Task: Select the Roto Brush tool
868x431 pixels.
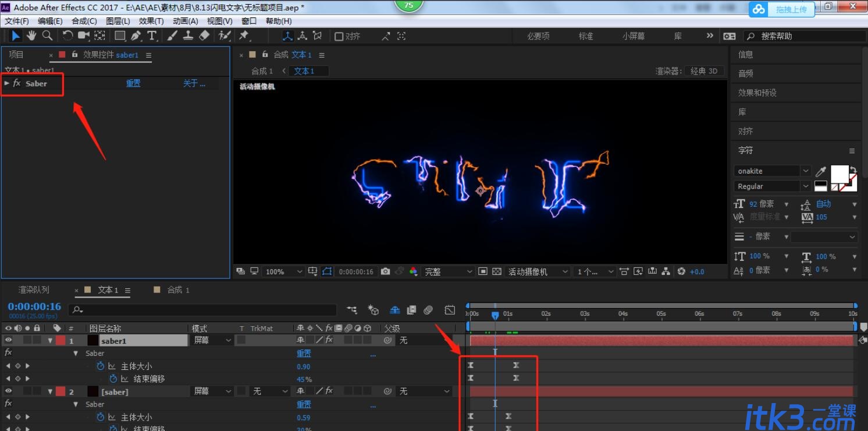Action: click(x=225, y=36)
